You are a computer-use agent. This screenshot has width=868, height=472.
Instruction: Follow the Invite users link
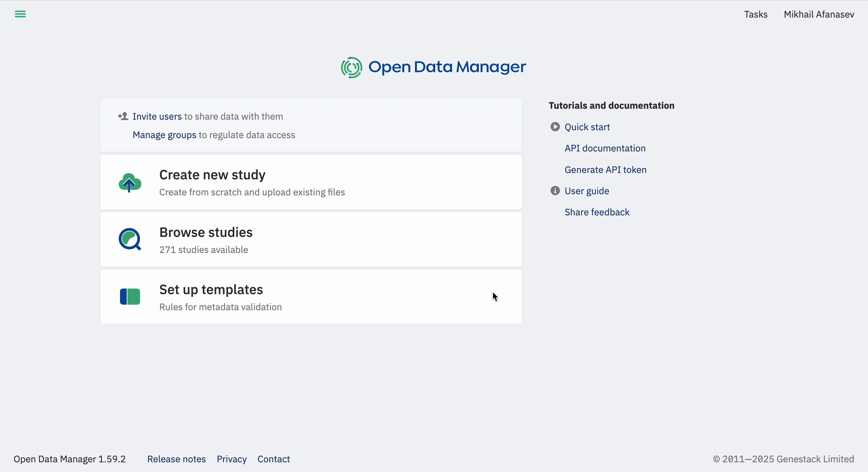coord(157,117)
